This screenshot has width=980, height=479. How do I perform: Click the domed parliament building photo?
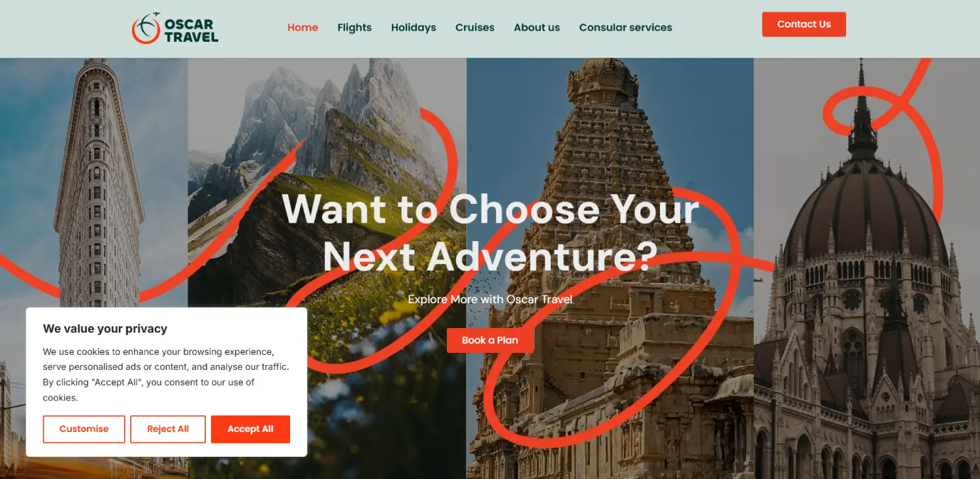coord(867,268)
